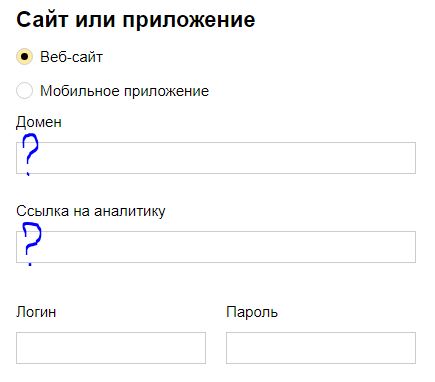Activate the website domain text box
Image resolution: width=435 pixels, height=382 pixels.
[216, 158]
